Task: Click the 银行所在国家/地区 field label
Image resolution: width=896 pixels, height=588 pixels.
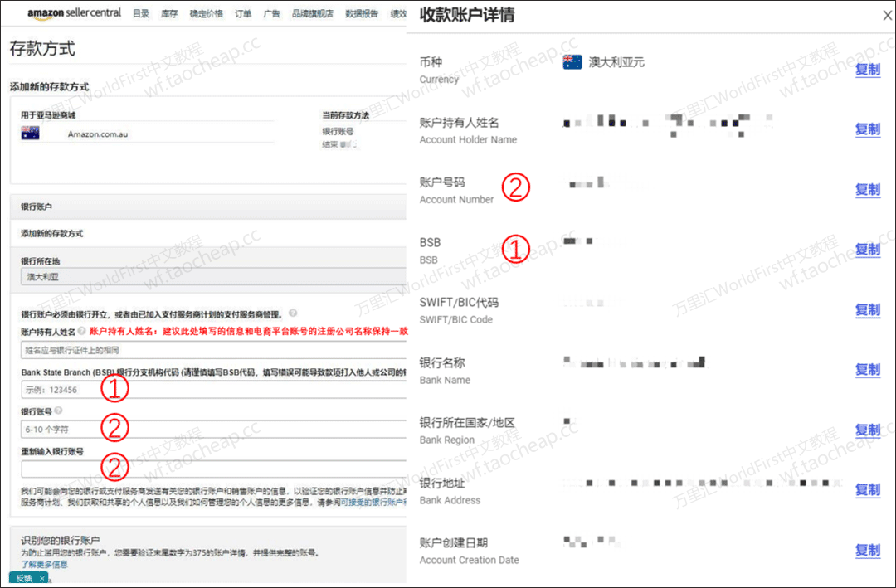Action: pyautogui.click(x=467, y=422)
